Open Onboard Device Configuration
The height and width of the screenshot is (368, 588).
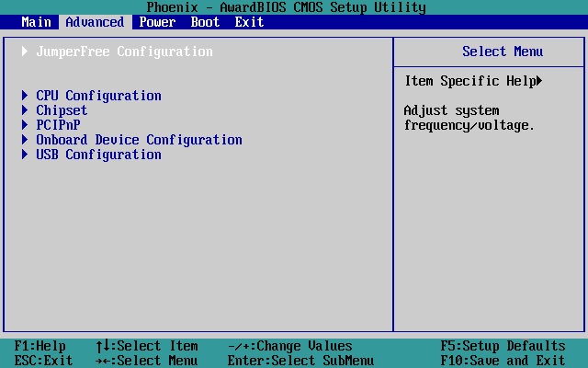pos(139,140)
